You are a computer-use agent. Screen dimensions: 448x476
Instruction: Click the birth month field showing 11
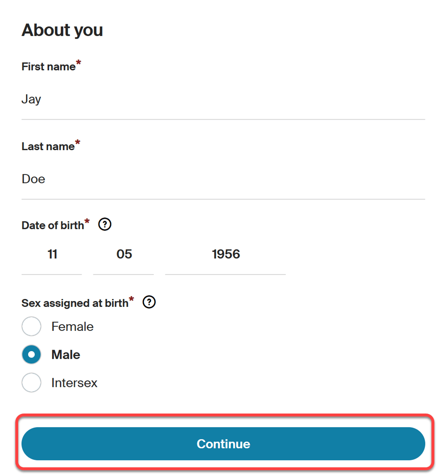(x=51, y=255)
